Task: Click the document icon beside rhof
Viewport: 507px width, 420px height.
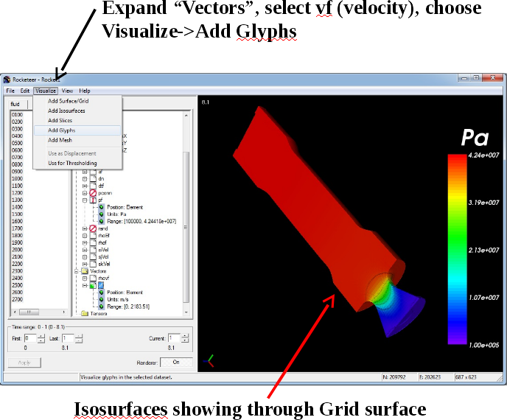Action: (x=93, y=242)
